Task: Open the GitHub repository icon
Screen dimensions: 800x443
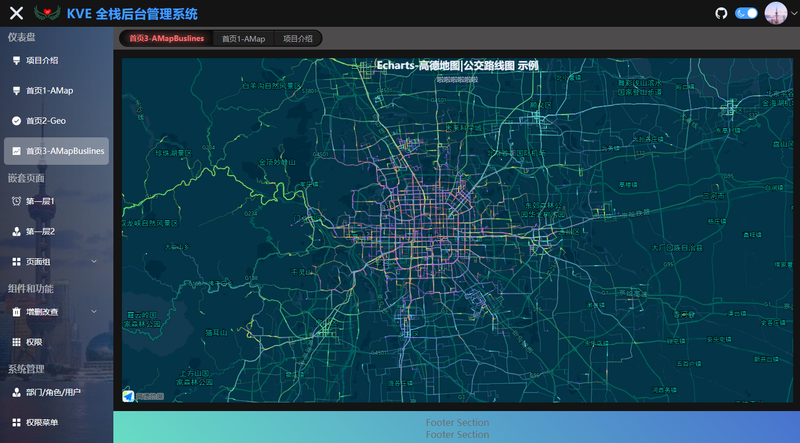Action: (x=721, y=13)
